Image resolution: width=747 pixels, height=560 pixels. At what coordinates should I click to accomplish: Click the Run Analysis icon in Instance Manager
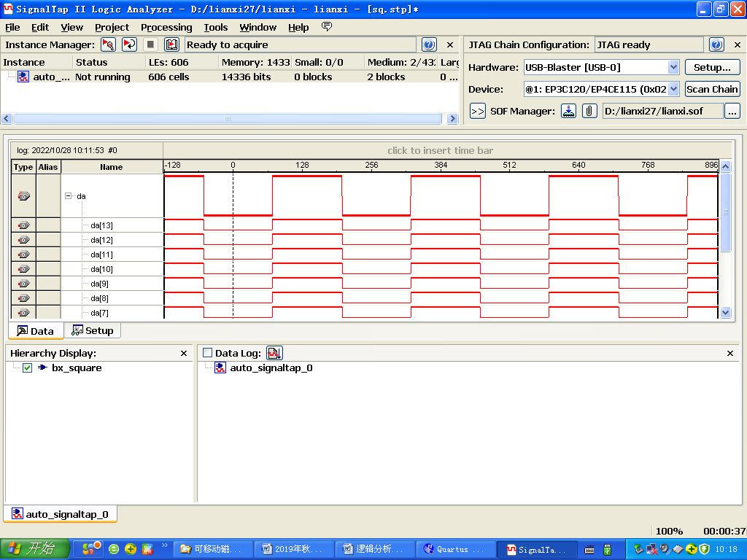pyautogui.click(x=108, y=44)
